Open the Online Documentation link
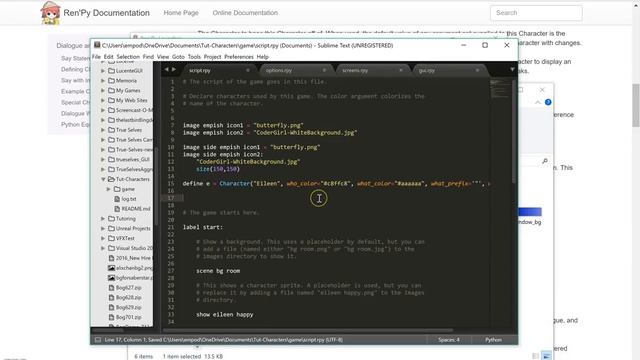The width and height of the screenshot is (640, 360). 245,13
